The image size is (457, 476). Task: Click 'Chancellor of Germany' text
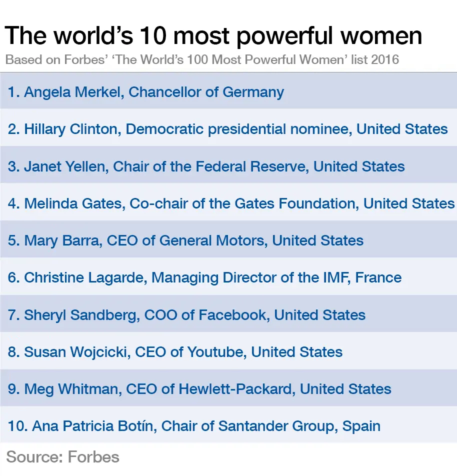pos(206,92)
